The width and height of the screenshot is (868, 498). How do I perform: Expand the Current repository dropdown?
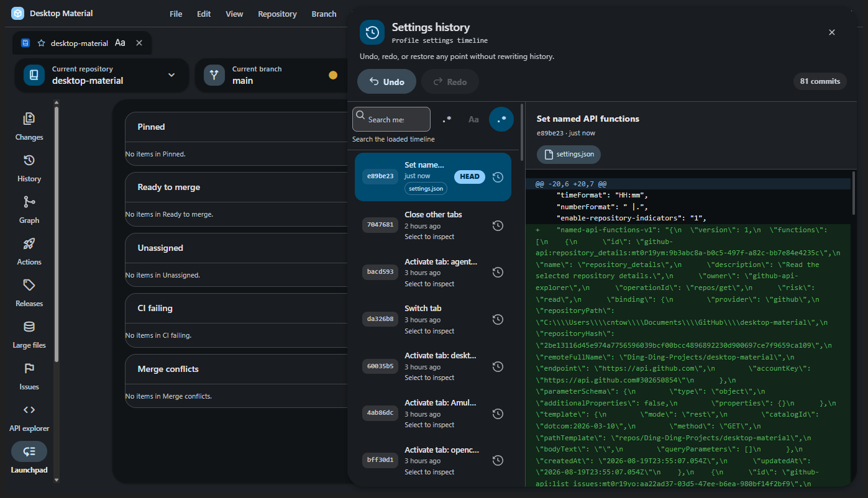(x=101, y=75)
